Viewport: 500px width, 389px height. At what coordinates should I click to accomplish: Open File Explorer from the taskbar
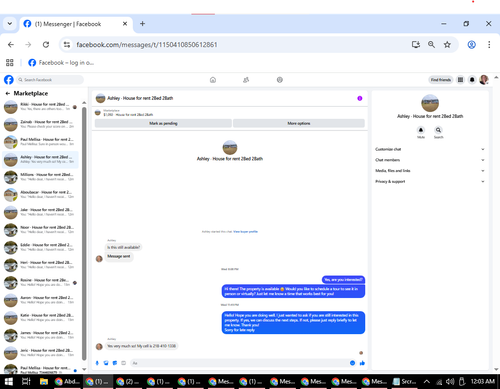(44, 381)
